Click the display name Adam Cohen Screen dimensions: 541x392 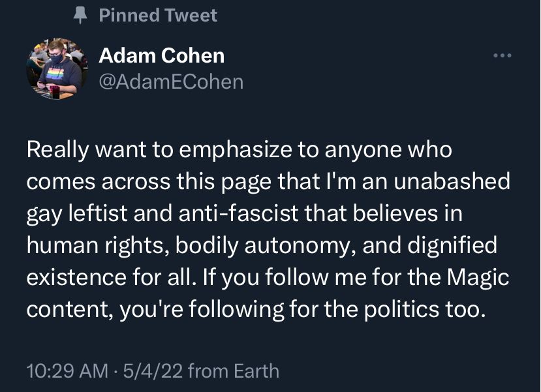(161, 55)
